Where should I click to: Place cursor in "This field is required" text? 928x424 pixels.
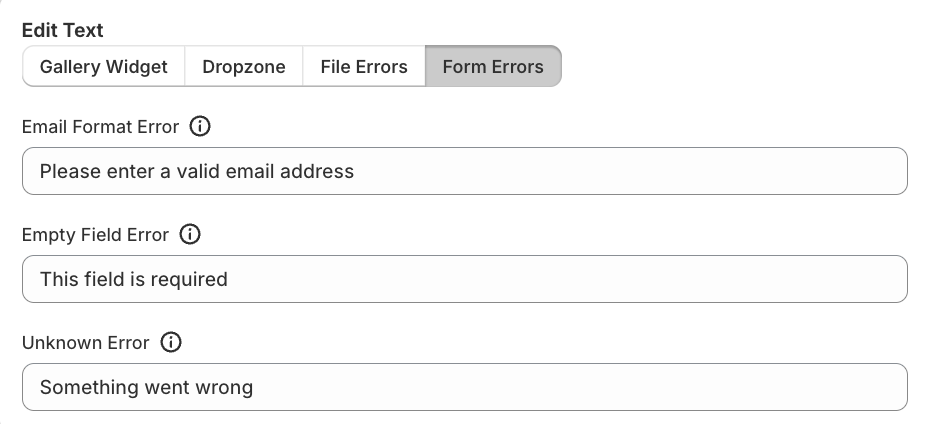[x=134, y=279]
